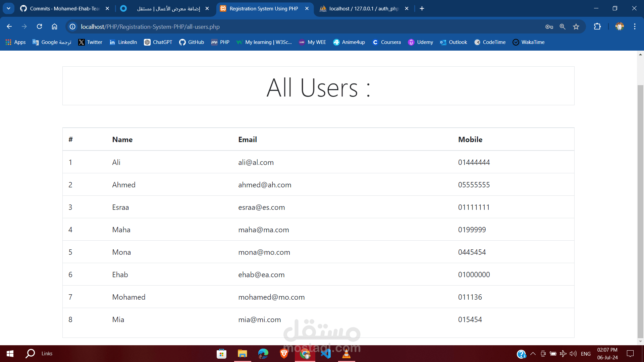Image resolution: width=644 pixels, height=362 pixels.
Task: Close the Registration System tab
Action: [307, 8]
